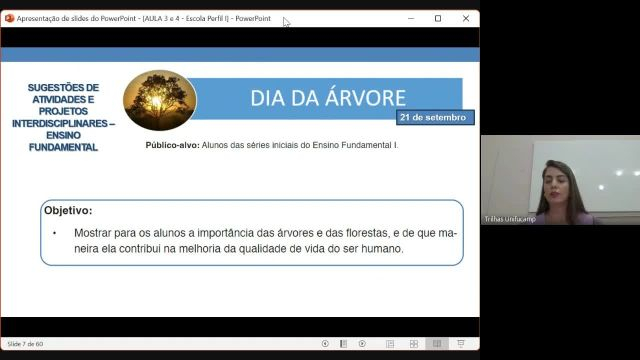Screen dimensions: 640x360
Task: Click the Objetivo text box
Action: [252, 233]
